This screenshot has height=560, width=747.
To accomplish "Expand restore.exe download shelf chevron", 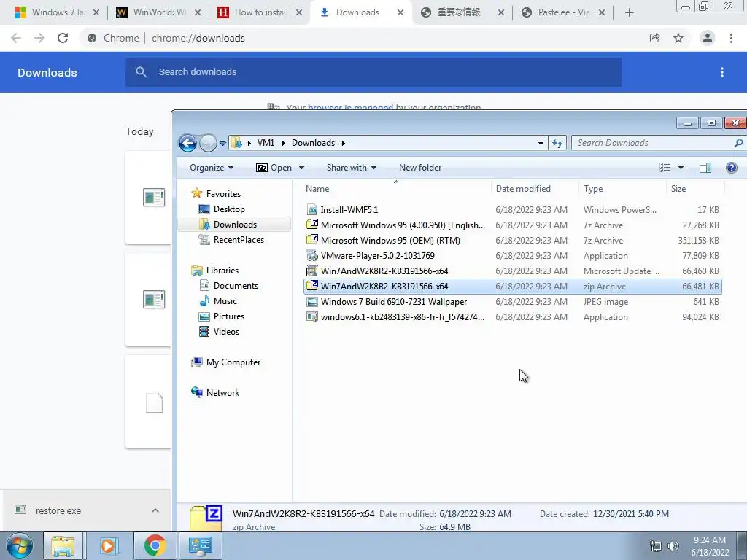I will click(155, 510).
